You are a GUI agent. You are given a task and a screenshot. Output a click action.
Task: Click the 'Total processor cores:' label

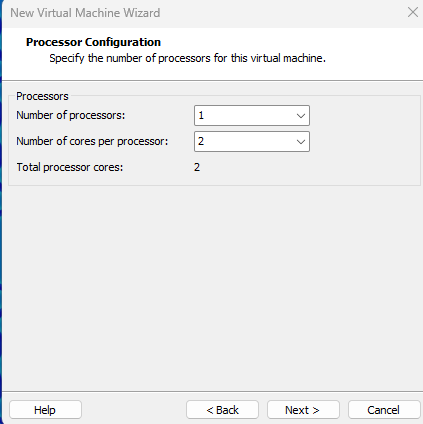[70, 167]
